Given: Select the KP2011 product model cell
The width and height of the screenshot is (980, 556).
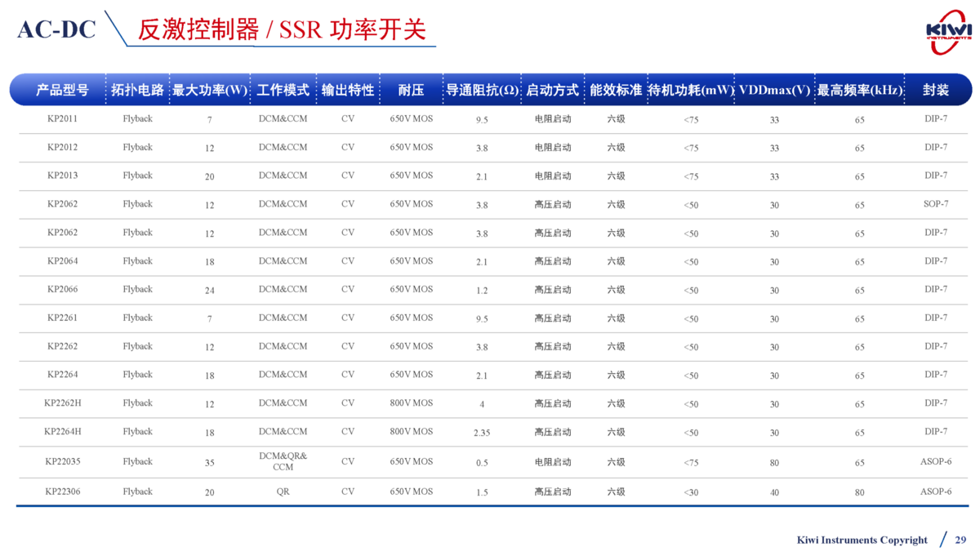Looking at the screenshot, I should point(62,119).
